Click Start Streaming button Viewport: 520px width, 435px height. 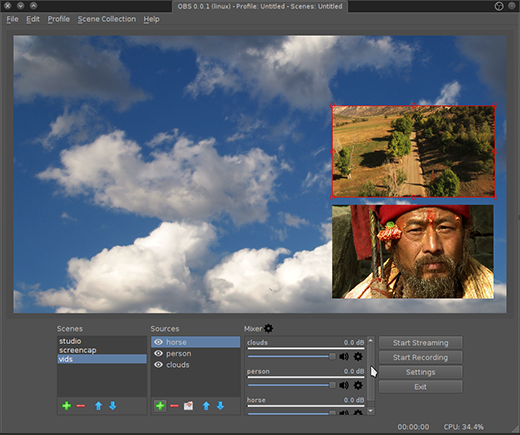coord(421,343)
